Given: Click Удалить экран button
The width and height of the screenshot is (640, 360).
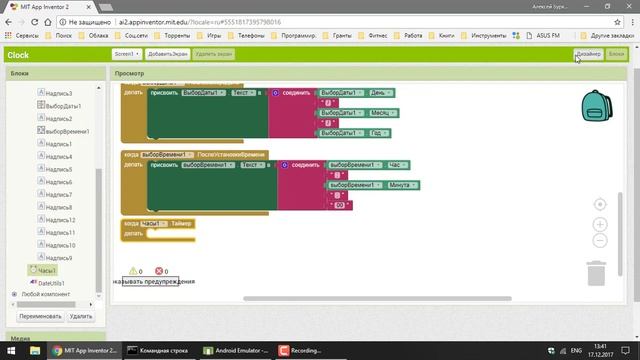Looking at the screenshot, I should click(213, 54).
